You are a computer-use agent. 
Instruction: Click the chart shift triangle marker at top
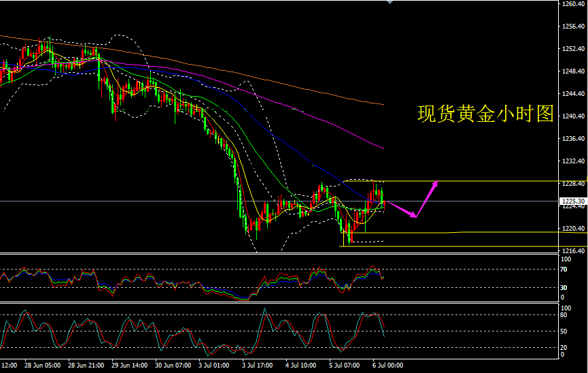point(390,2)
